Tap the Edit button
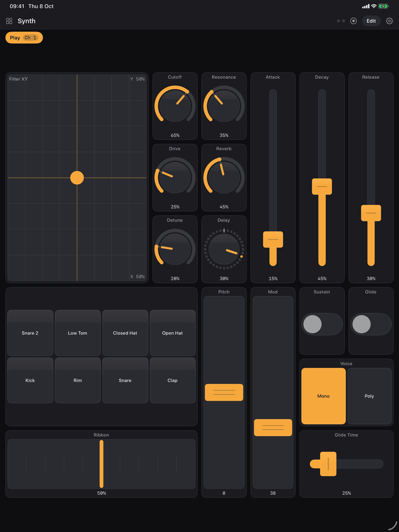Image resolution: width=399 pixels, height=532 pixels. pos(371,21)
